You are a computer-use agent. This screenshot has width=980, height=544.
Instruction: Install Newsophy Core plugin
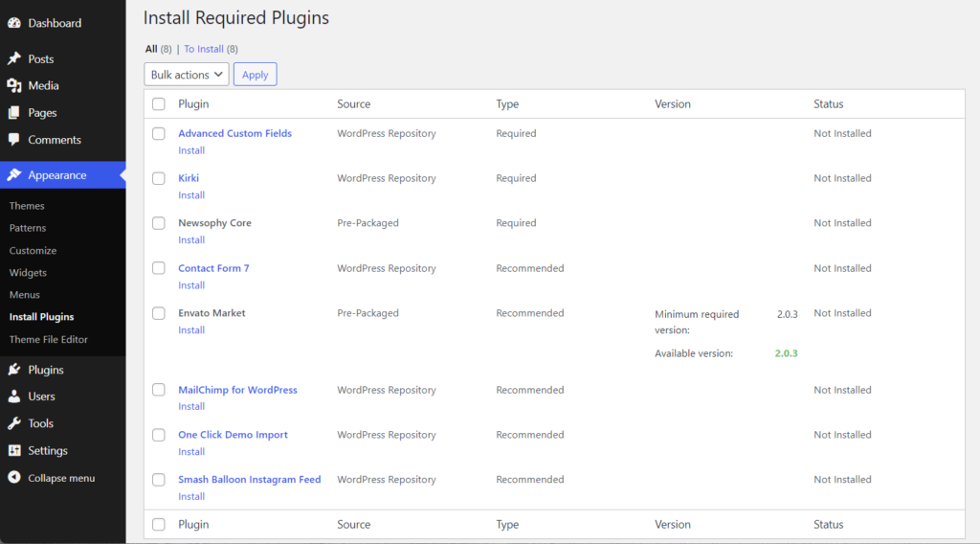191,240
